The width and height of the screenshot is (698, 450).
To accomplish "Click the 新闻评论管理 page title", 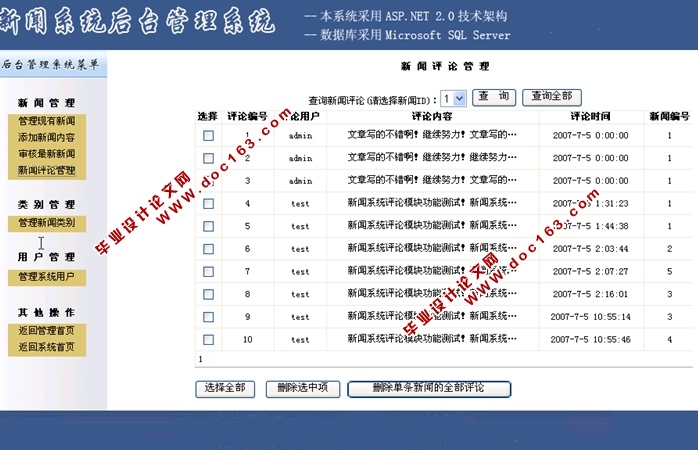I will point(445,67).
